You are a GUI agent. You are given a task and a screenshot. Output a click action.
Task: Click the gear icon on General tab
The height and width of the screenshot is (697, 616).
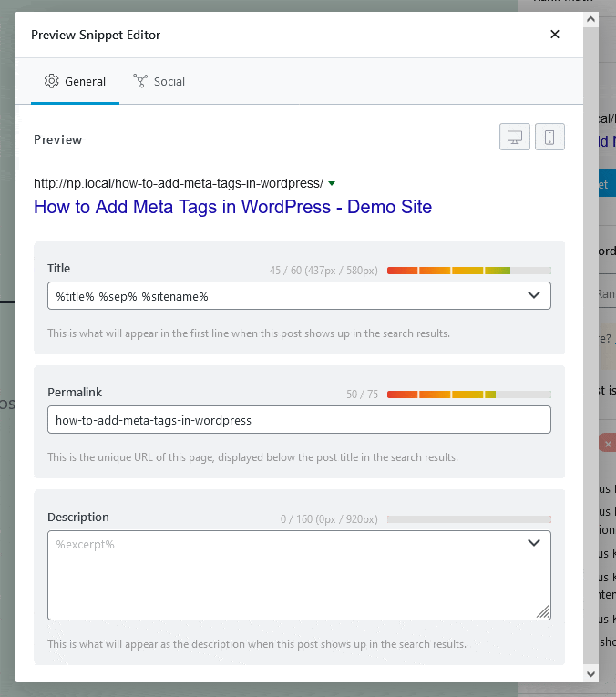(52, 81)
